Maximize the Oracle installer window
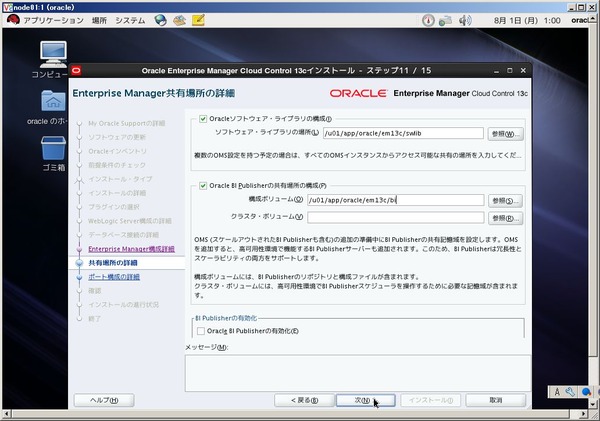600x421 pixels. tap(510, 71)
